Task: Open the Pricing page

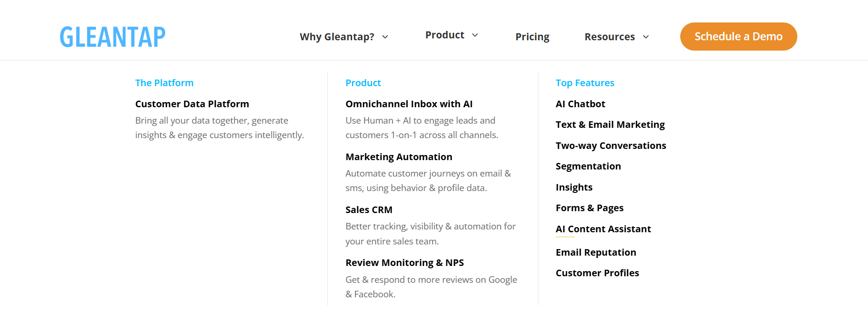Action: [x=532, y=37]
